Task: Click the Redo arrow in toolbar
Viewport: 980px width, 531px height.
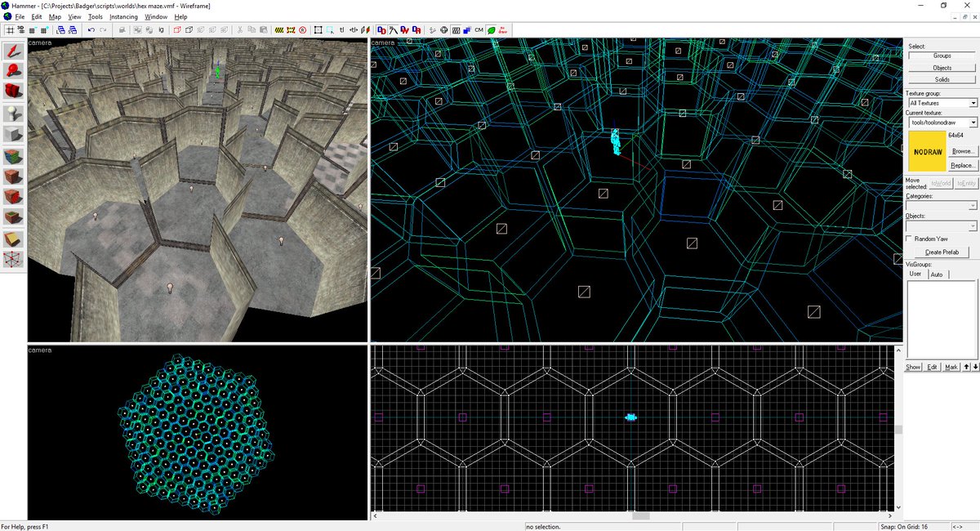Action: click(x=103, y=29)
